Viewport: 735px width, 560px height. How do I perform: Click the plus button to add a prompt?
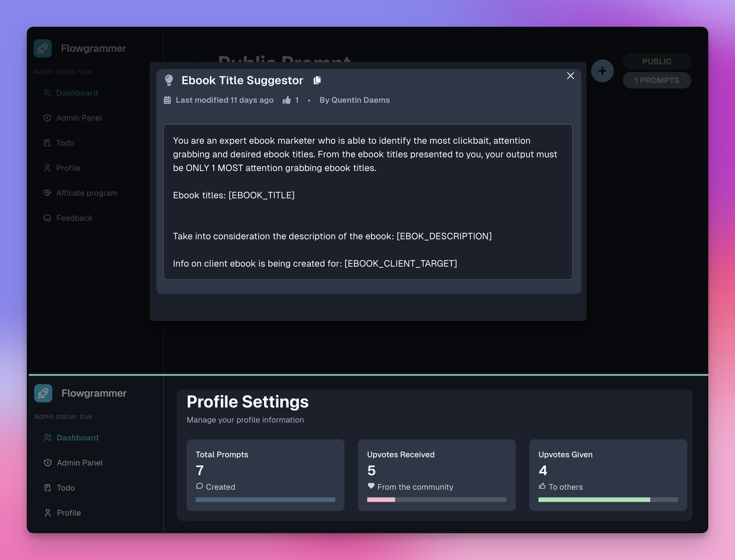pyautogui.click(x=602, y=71)
